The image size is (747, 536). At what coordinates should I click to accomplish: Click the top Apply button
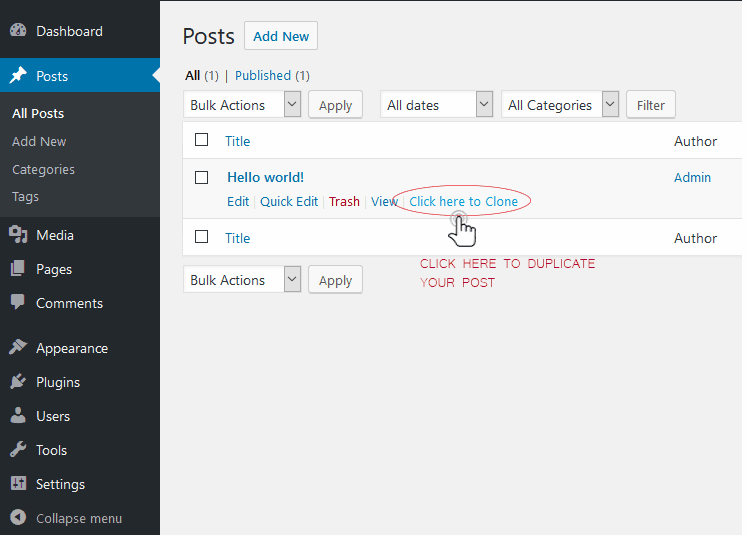(x=335, y=105)
